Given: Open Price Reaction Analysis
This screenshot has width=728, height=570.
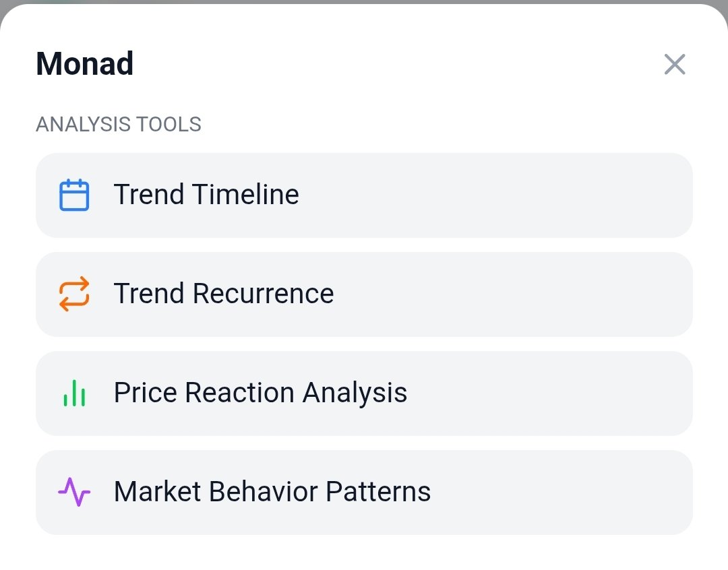Looking at the screenshot, I should tap(364, 393).
